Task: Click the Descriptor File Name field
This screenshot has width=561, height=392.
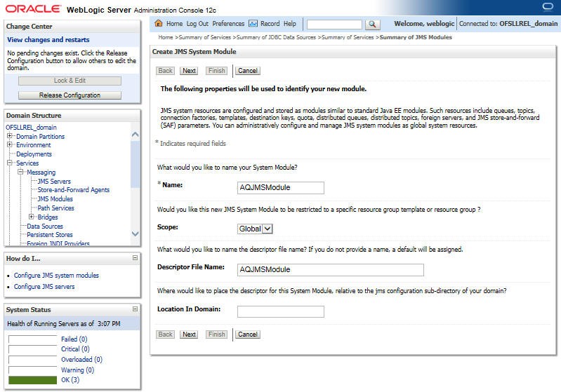Action: click(x=331, y=270)
